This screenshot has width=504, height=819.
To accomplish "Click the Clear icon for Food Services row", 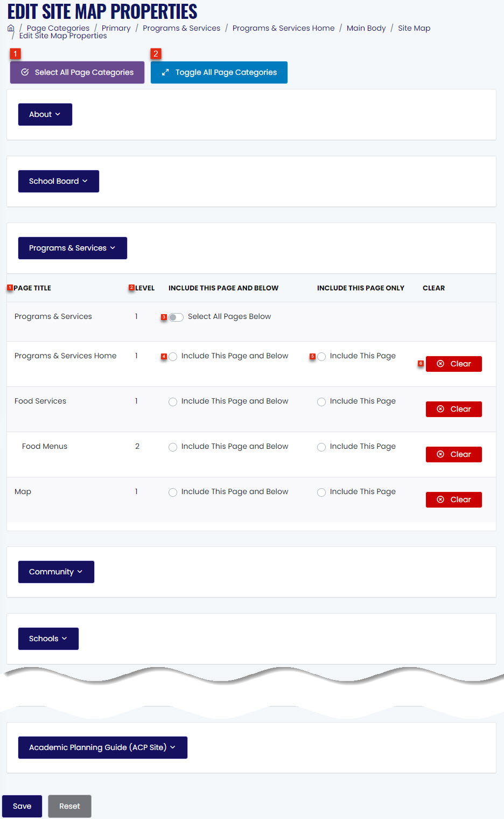I will point(440,409).
